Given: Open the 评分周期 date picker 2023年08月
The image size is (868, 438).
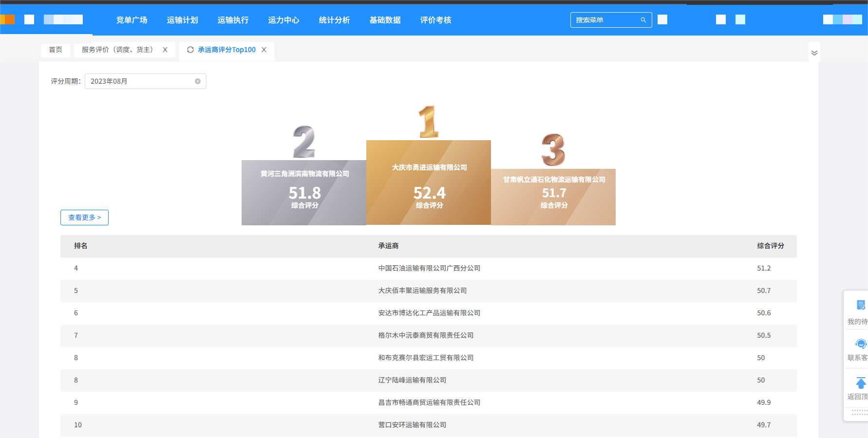Looking at the screenshot, I should 145,81.
